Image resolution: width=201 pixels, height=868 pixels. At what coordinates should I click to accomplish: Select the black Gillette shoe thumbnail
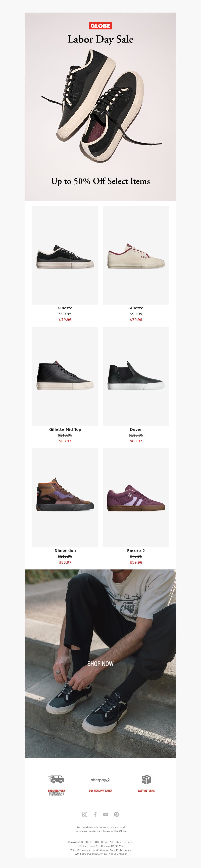pos(65,255)
